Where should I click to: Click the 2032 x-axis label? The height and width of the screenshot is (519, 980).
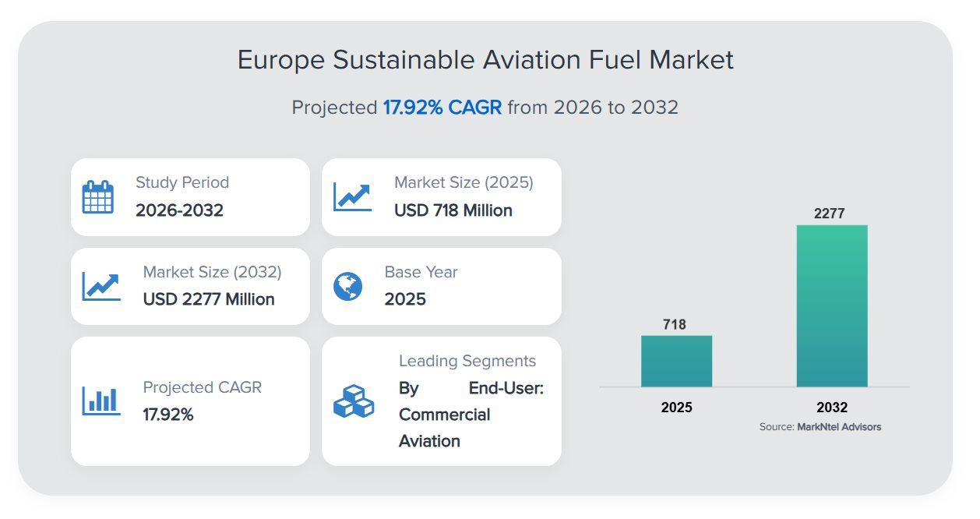click(x=831, y=408)
